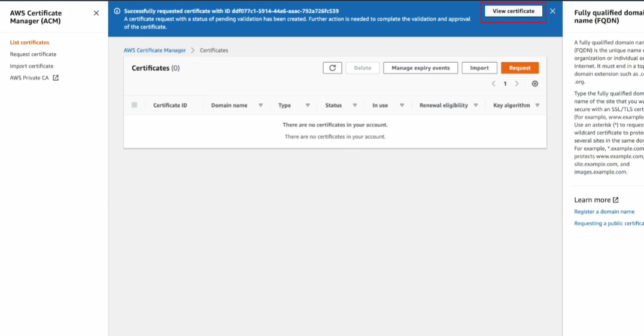Click the Import button
The image size is (644, 336).
coord(479,68)
